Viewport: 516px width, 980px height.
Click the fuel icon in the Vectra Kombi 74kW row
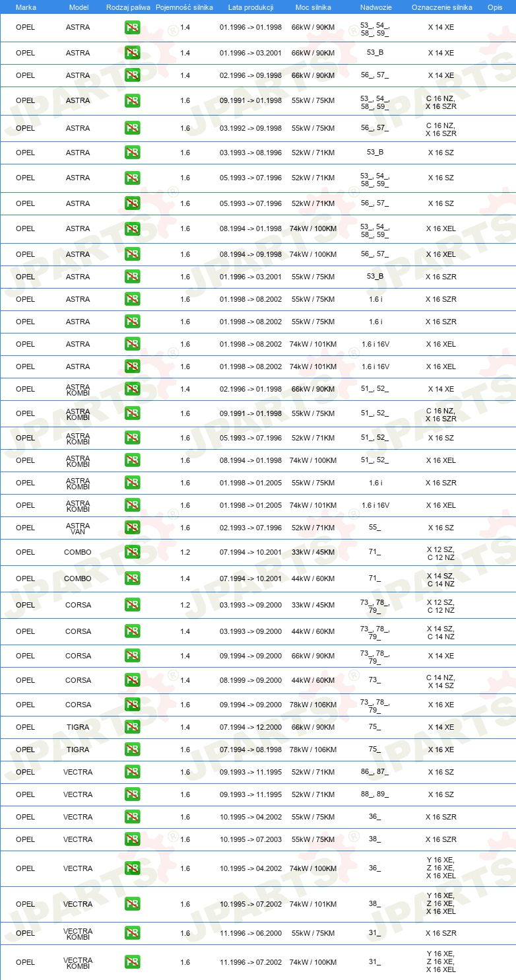click(x=133, y=962)
